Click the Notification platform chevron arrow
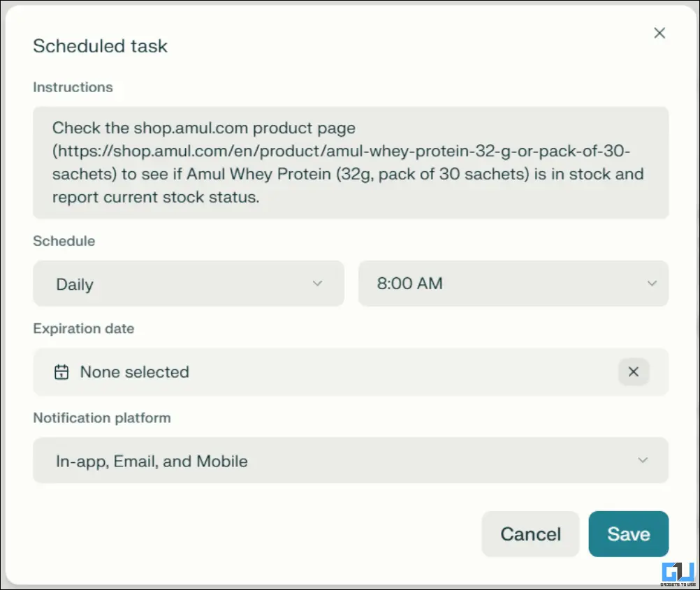Screen dimensions: 700x590 click(643, 460)
